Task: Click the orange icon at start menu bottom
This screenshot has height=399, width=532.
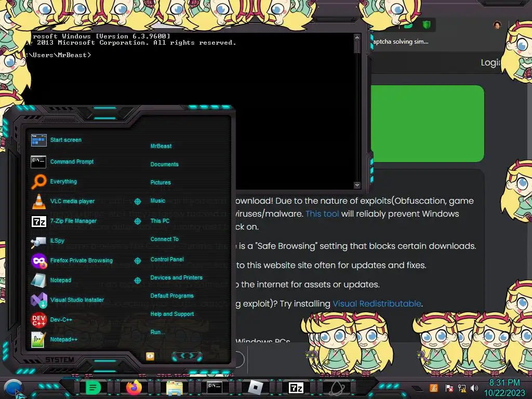Action: [x=150, y=356]
